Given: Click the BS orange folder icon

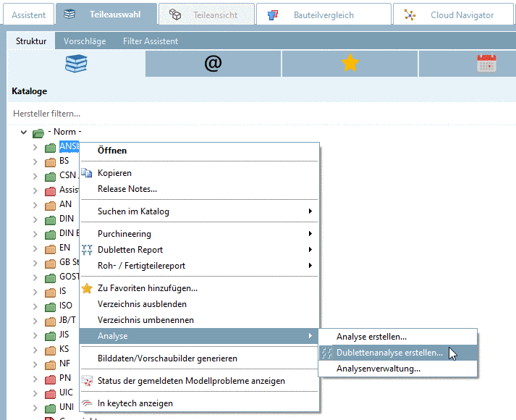Looking at the screenshot, I should (50, 162).
